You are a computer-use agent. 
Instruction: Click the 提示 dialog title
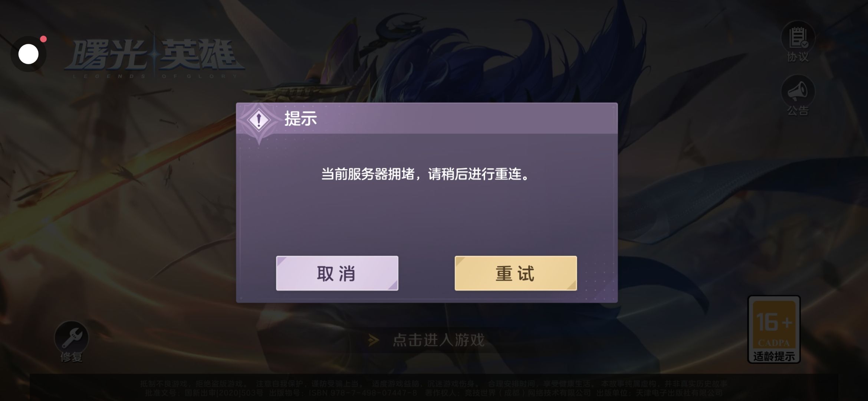point(300,119)
